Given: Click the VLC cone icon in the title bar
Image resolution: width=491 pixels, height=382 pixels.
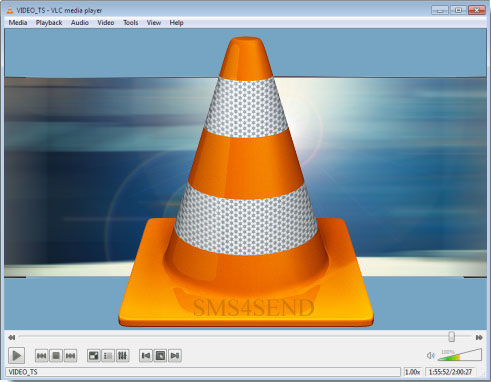Looking at the screenshot, I should coord(10,10).
